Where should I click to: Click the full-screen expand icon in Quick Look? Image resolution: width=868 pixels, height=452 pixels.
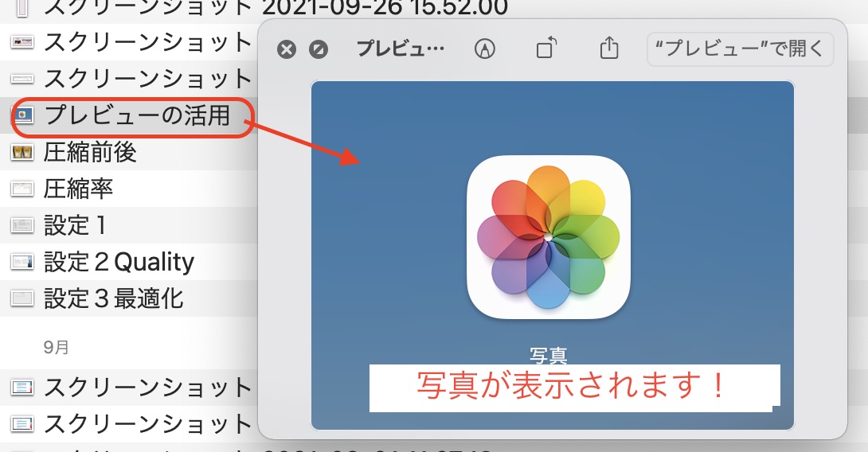(319, 50)
